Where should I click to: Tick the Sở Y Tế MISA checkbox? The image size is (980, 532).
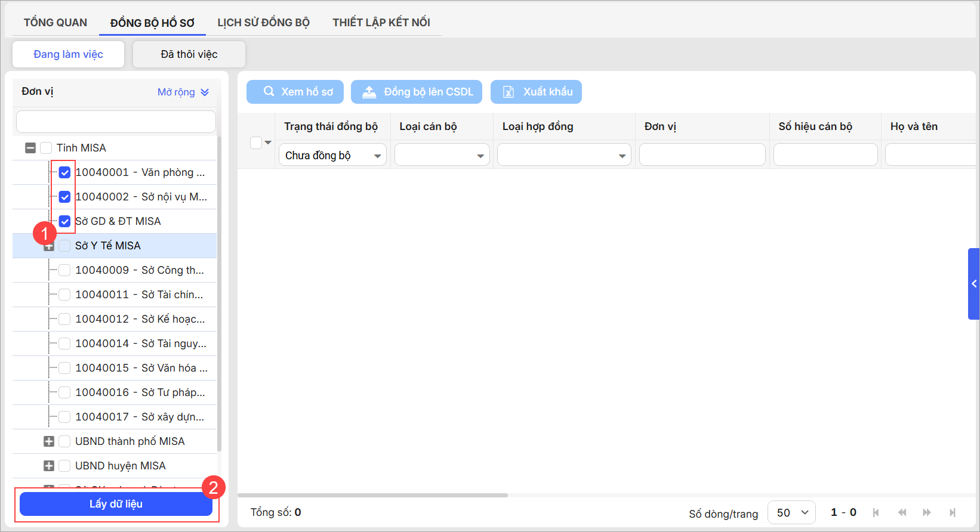tap(65, 246)
